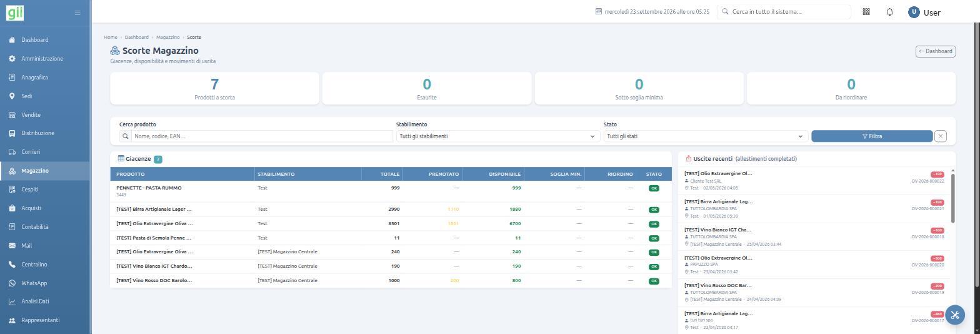
Task: Click the product name search field
Action: (262, 136)
